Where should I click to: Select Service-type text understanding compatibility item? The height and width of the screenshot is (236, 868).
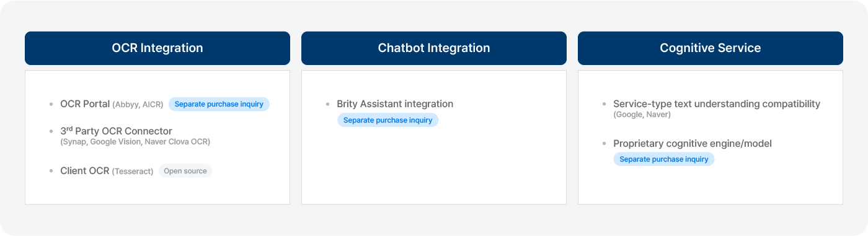pyautogui.click(x=717, y=104)
